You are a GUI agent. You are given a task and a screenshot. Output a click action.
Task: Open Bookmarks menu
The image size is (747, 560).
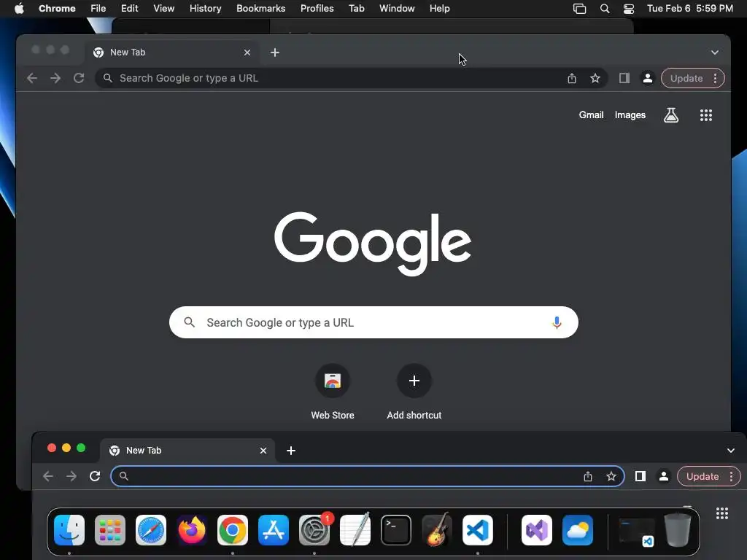(x=260, y=9)
